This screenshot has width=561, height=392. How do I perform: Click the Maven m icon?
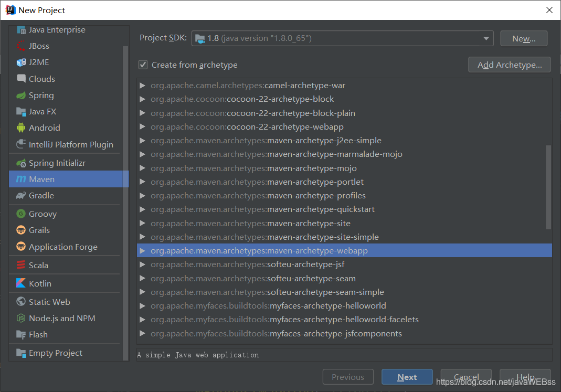tap(21, 179)
